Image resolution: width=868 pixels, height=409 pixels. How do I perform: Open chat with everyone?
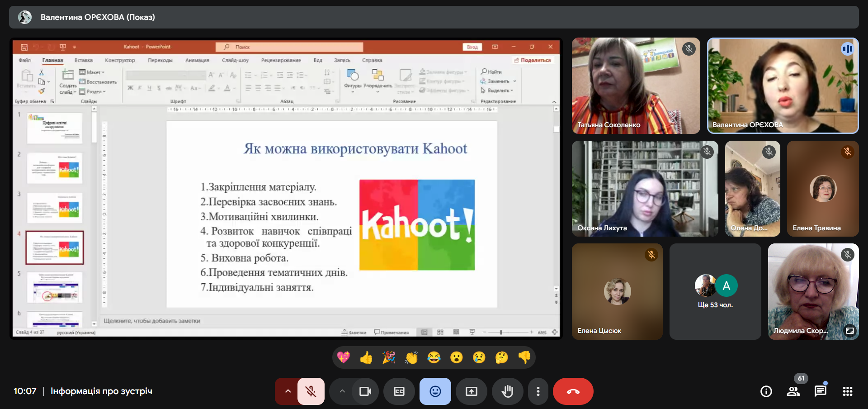point(821,391)
